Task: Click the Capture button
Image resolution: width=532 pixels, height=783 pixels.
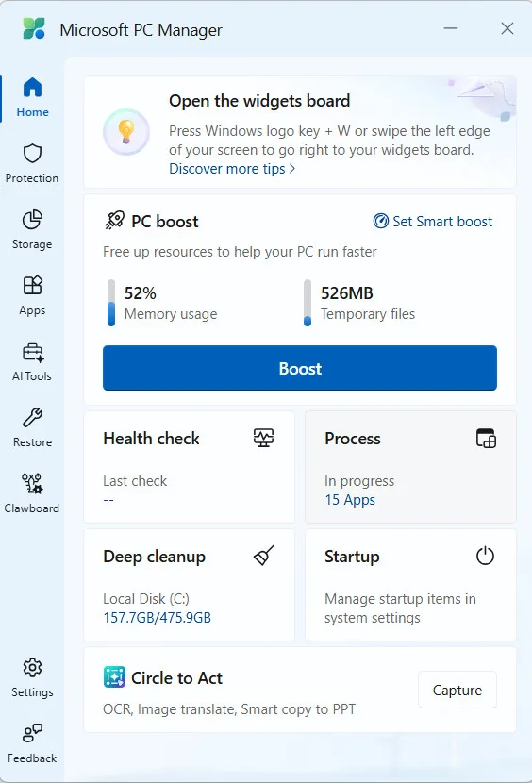Action: pyautogui.click(x=457, y=690)
